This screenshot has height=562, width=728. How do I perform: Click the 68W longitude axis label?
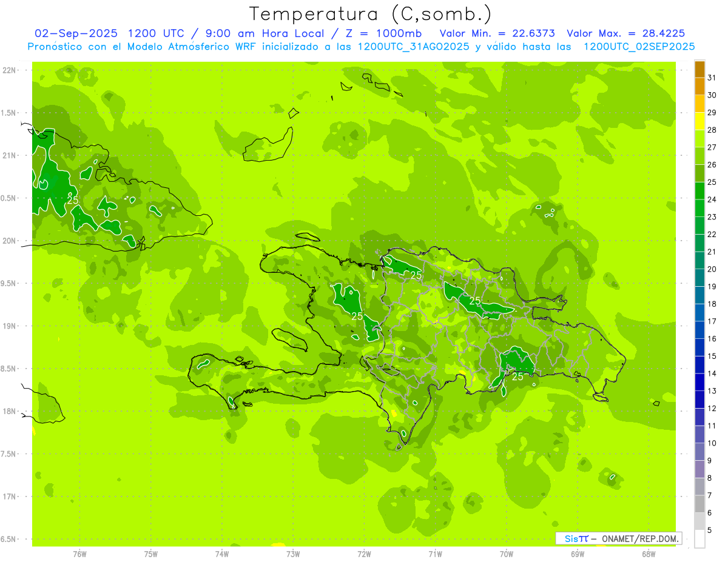click(648, 554)
